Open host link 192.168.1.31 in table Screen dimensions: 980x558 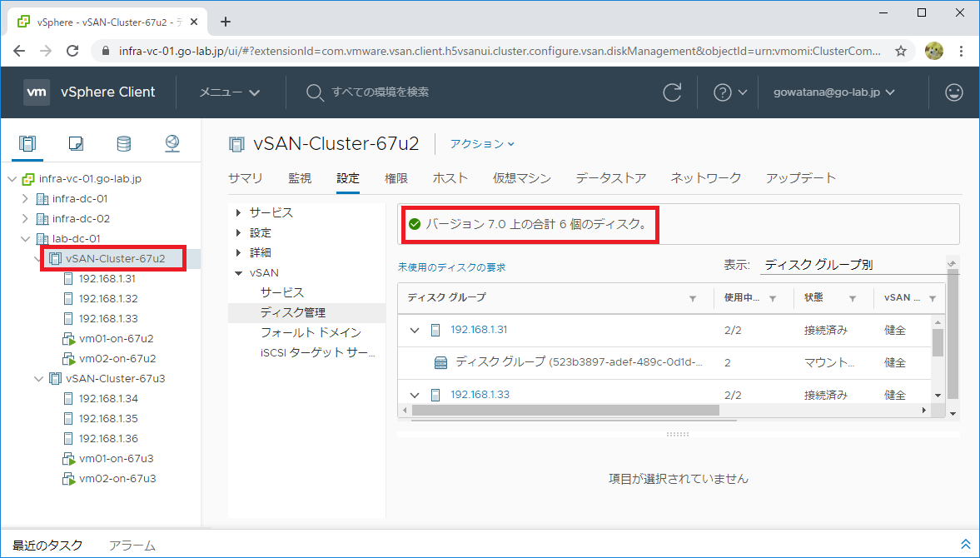tap(479, 329)
